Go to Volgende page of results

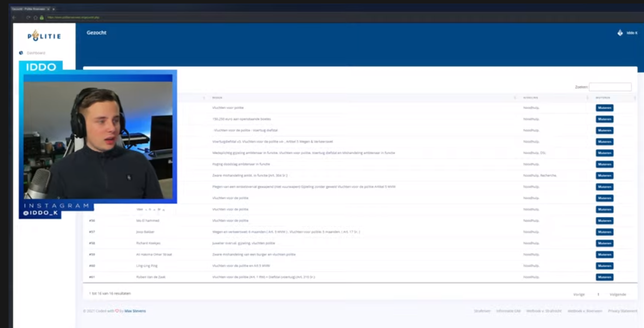coord(617,294)
